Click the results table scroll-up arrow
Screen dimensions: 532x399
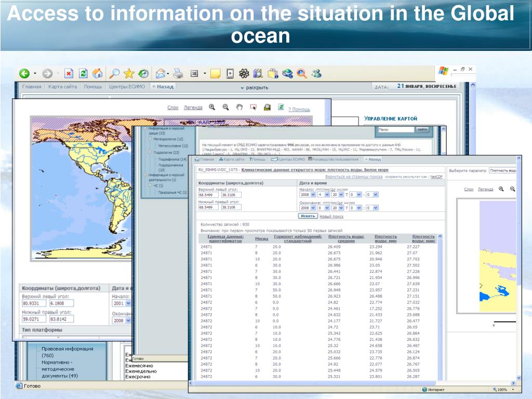[440, 236]
